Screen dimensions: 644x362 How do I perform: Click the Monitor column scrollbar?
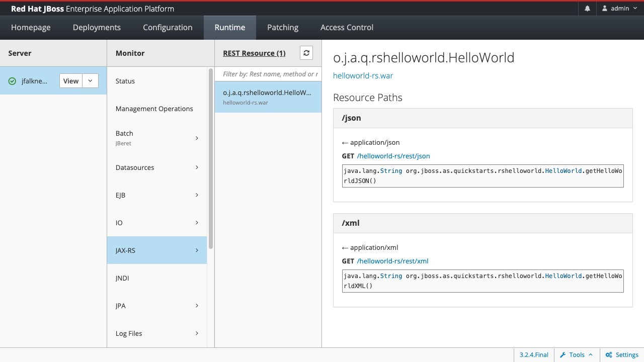[x=211, y=158]
